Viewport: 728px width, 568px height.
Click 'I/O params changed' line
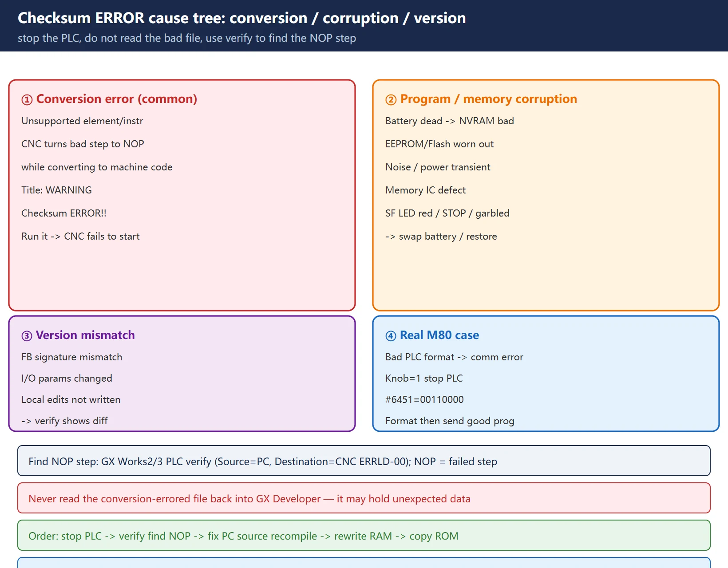(x=67, y=379)
